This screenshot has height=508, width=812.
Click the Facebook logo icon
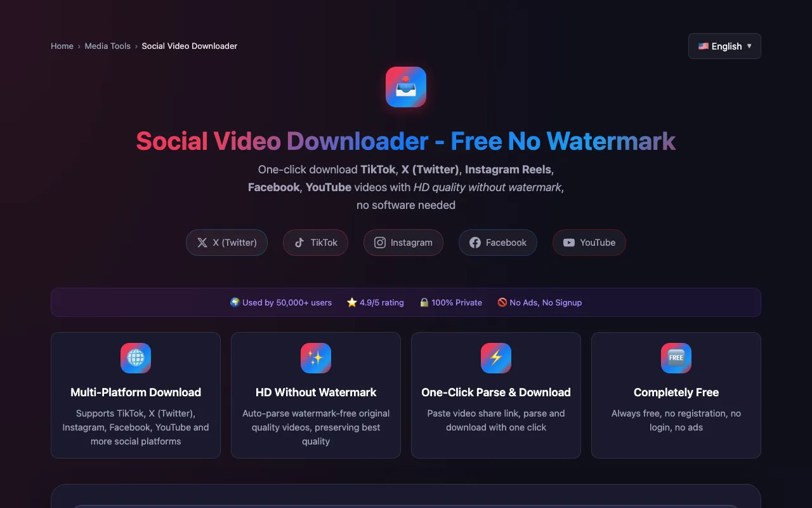coord(475,243)
